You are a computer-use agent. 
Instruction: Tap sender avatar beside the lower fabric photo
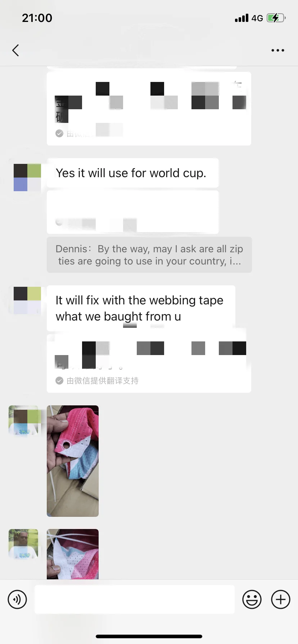pyautogui.click(x=23, y=544)
